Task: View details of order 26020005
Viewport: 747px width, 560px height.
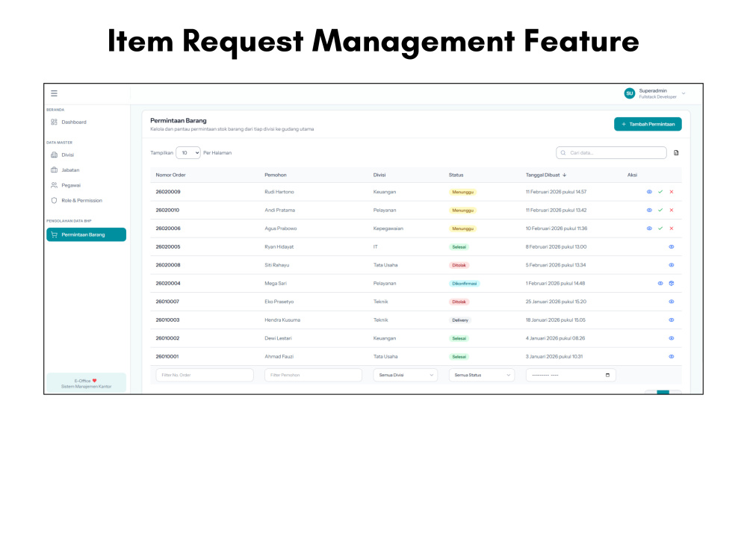Action: coord(672,246)
